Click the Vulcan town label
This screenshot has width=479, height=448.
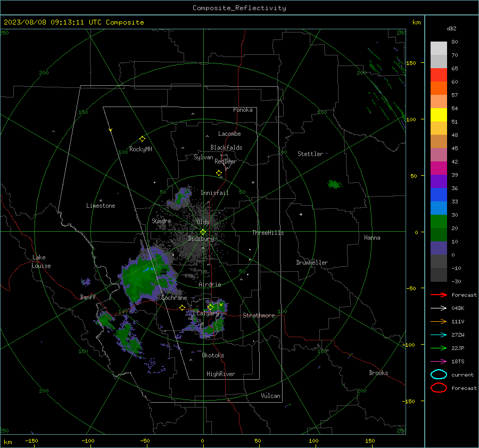point(270,396)
